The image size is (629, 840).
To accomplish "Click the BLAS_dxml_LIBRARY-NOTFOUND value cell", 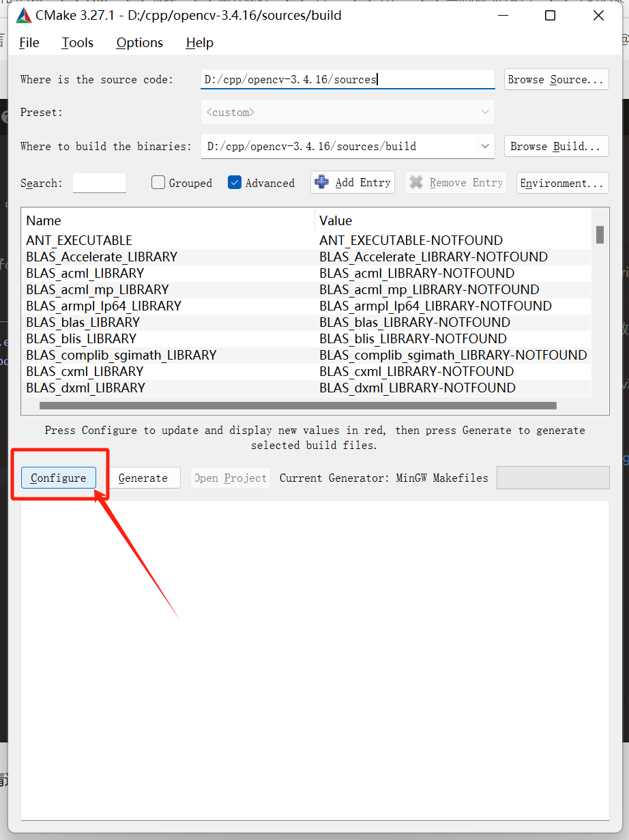I will pos(418,388).
